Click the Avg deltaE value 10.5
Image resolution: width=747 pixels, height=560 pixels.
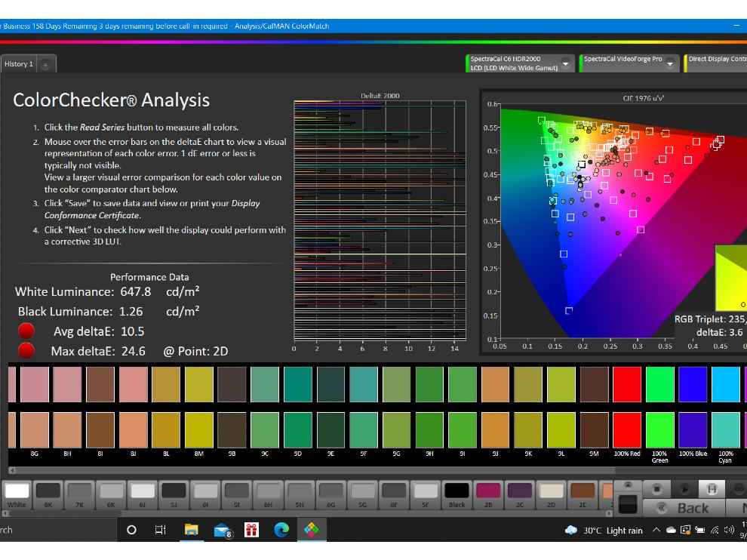pyautogui.click(x=133, y=331)
